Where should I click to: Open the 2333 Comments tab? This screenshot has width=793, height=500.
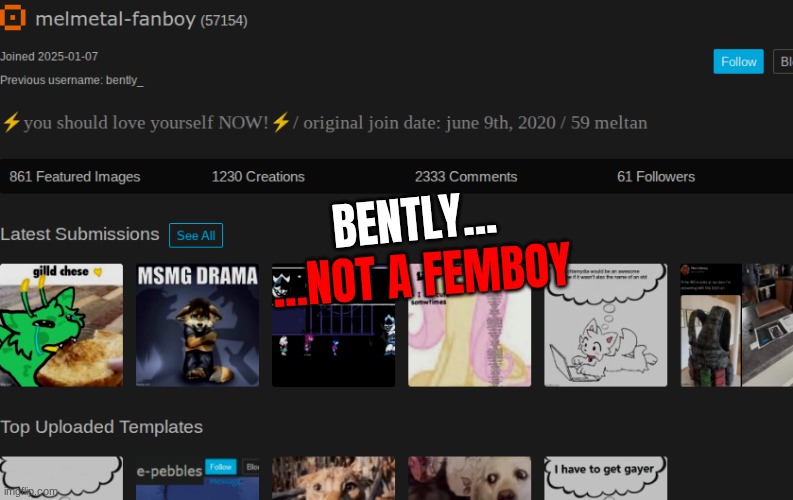[x=466, y=176]
